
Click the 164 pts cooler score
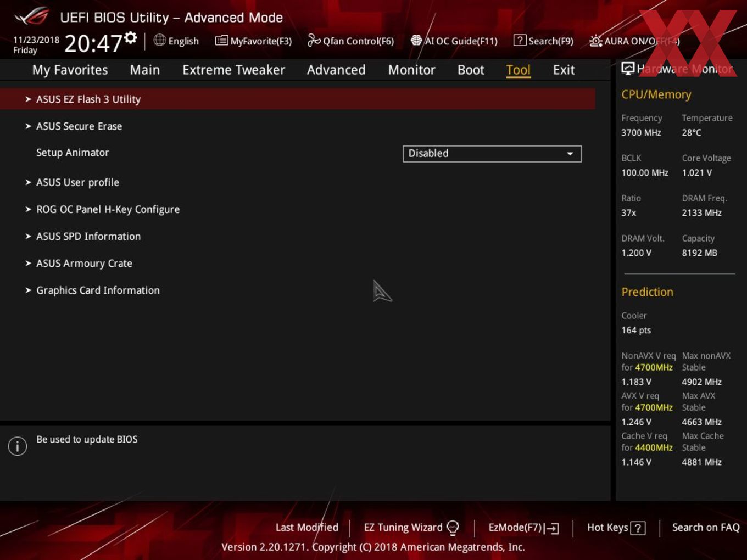pos(636,330)
